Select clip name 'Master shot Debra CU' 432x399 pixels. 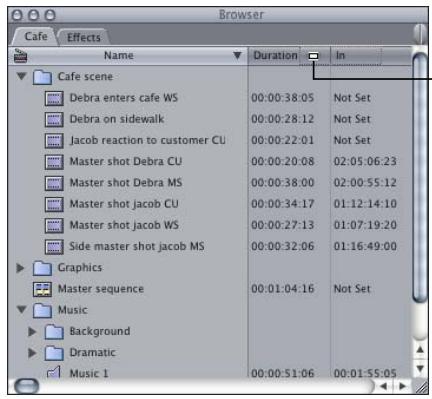pyautogui.click(x=126, y=162)
